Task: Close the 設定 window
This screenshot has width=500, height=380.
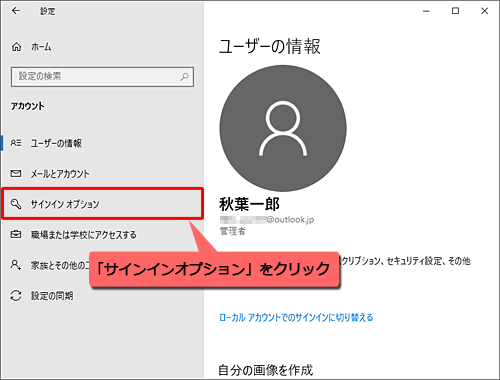Action: (x=485, y=11)
